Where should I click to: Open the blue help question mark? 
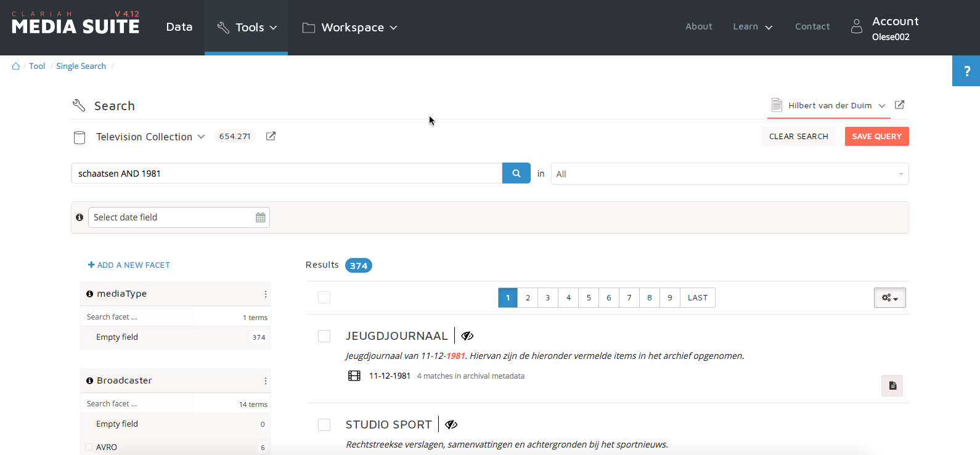pyautogui.click(x=966, y=71)
